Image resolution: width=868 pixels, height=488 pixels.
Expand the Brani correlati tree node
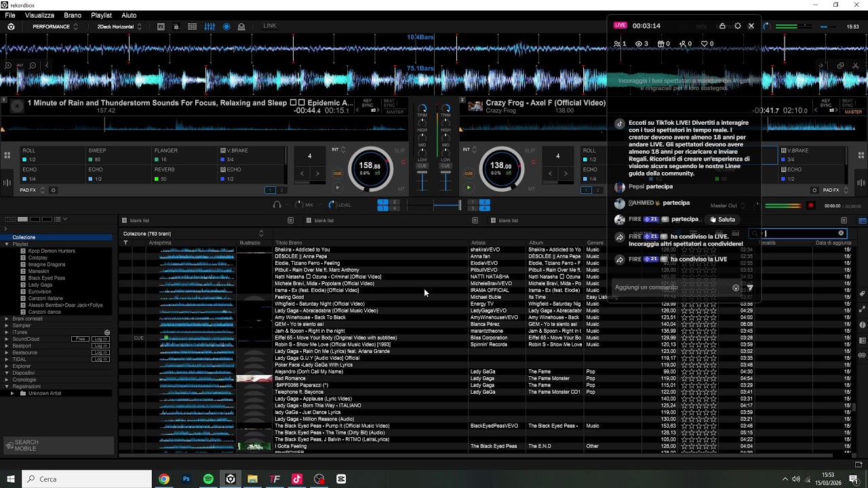(x=7, y=319)
